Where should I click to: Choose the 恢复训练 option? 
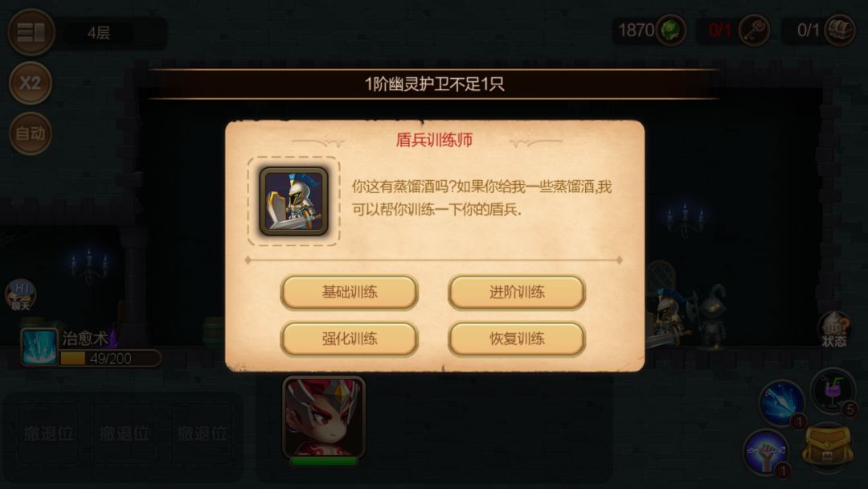coord(517,339)
